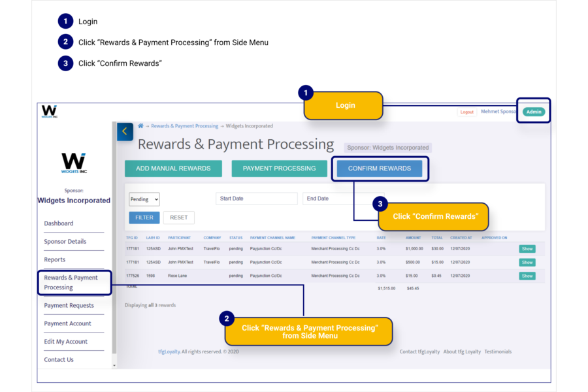Click the CONFIRM REWARDS button
The height and width of the screenshot is (392, 588).
click(380, 168)
